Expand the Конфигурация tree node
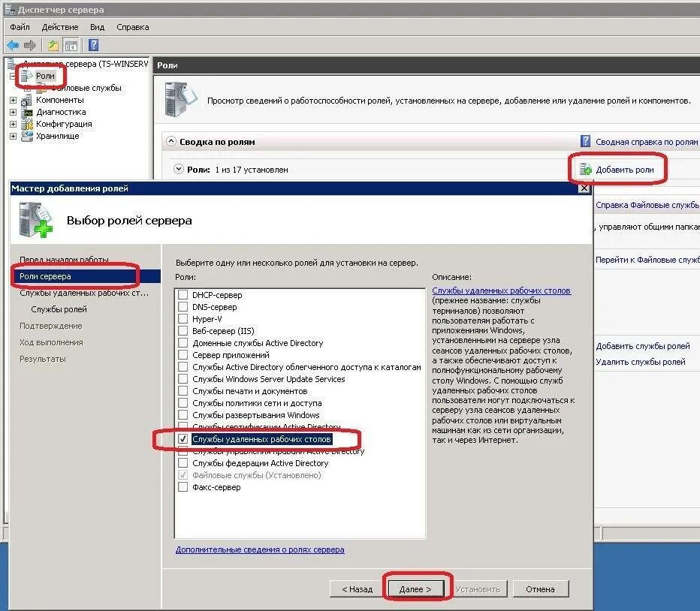700x611 pixels. [13, 124]
